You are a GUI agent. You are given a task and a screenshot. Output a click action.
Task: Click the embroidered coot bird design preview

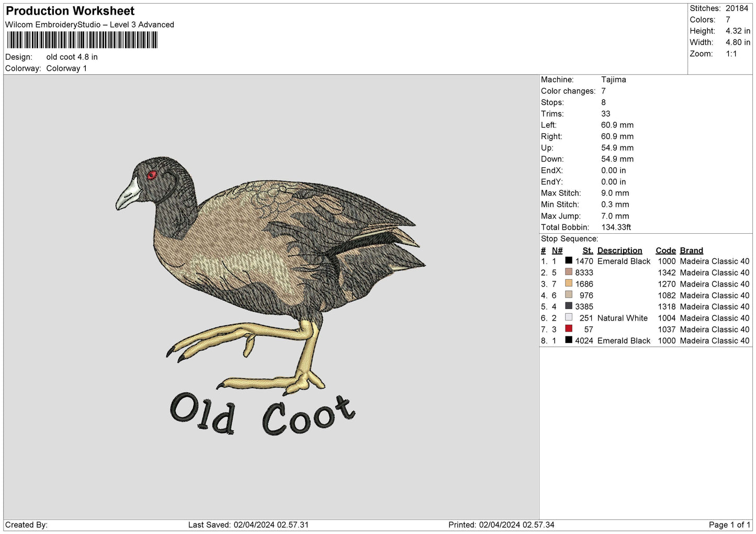[x=271, y=276]
